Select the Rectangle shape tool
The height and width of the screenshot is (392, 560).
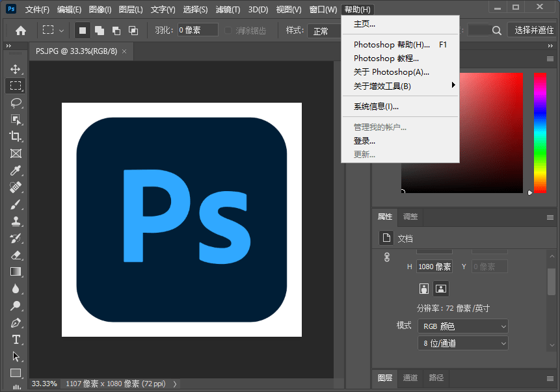click(16, 373)
